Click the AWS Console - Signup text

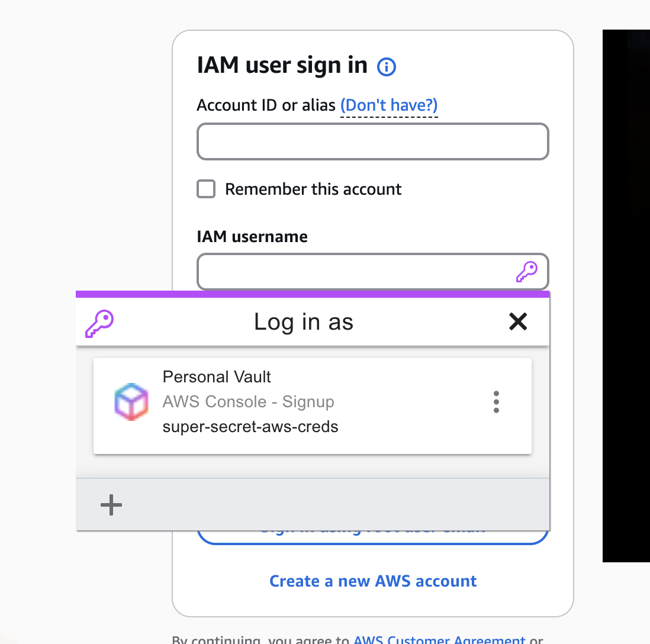pos(248,401)
